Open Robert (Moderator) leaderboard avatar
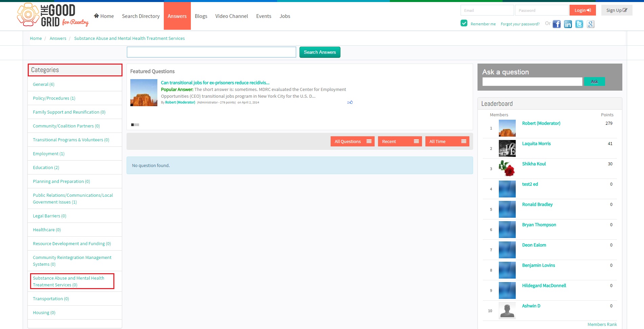 pos(507,128)
